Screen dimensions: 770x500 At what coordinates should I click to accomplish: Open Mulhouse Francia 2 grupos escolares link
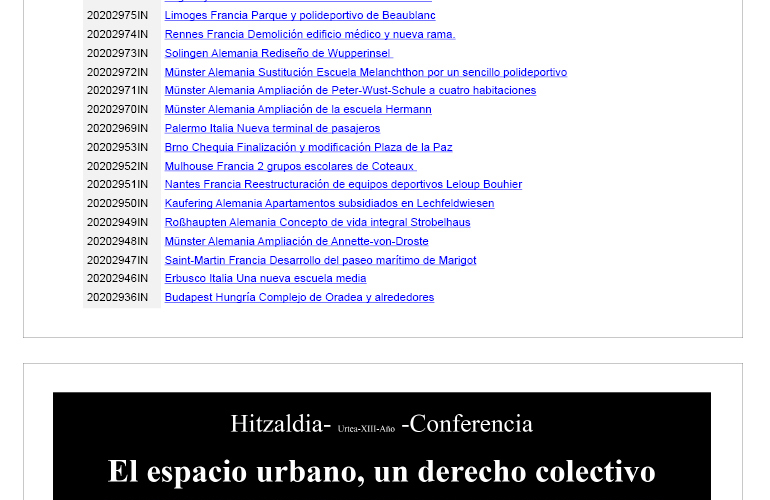pyautogui.click(x=290, y=167)
